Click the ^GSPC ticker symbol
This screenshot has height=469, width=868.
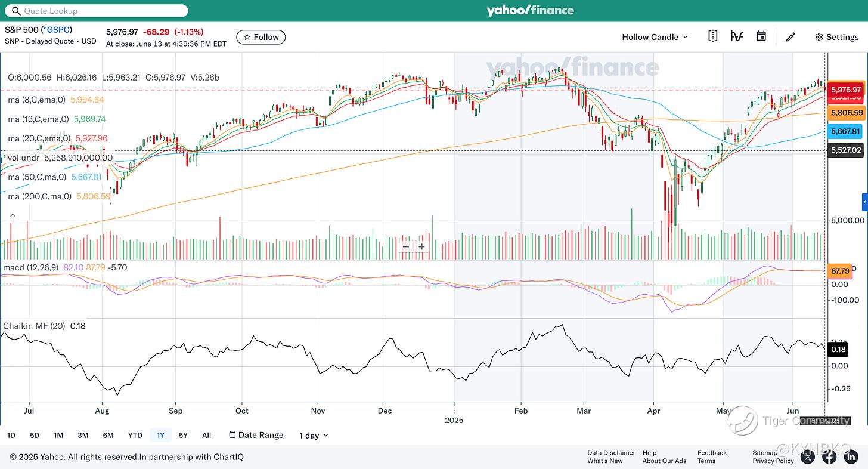(x=57, y=30)
